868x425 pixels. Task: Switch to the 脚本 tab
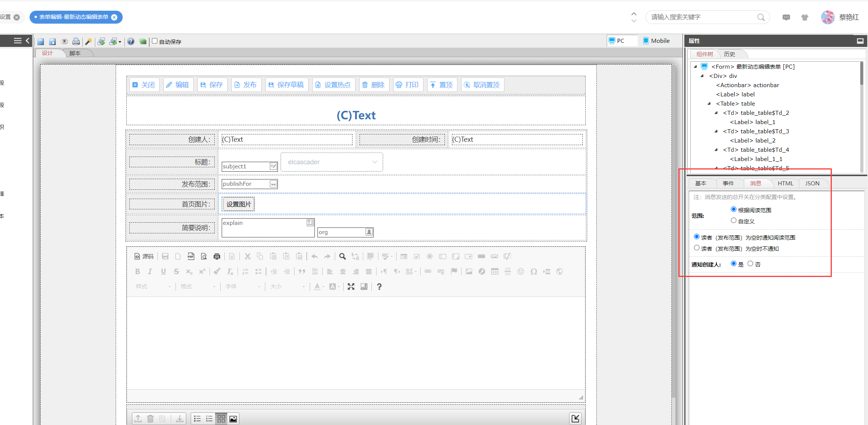(75, 53)
